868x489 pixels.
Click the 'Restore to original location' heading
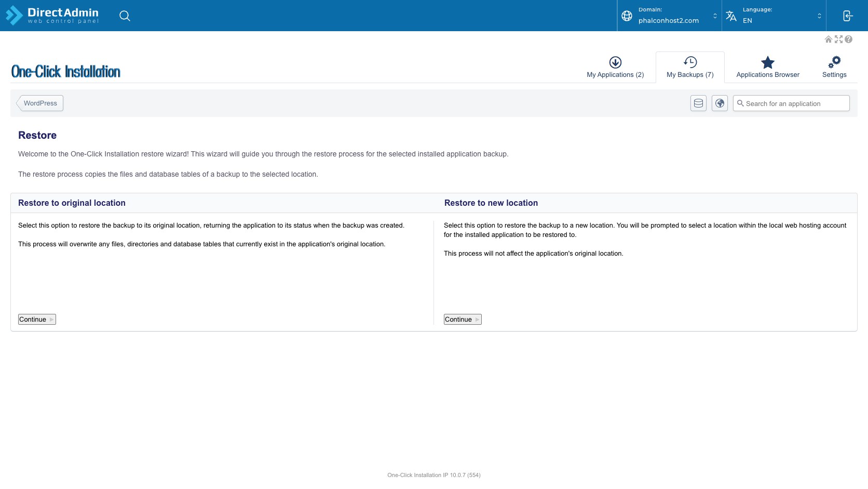72,203
